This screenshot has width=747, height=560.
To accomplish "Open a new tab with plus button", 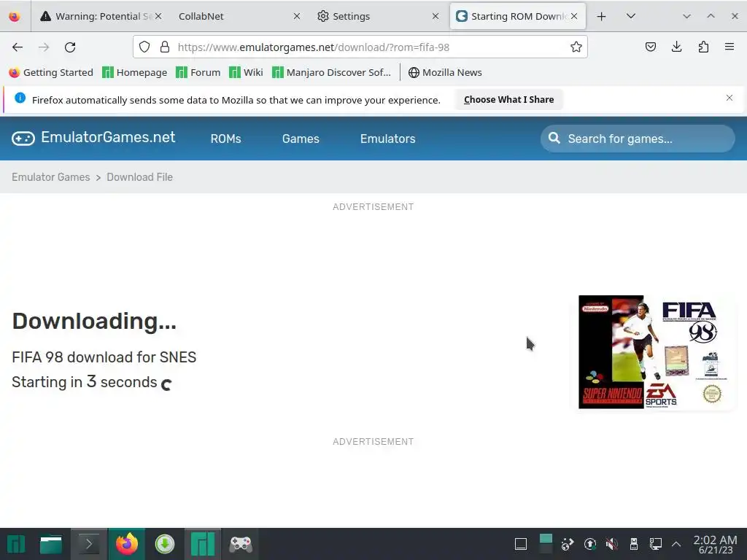I will (601, 16).
